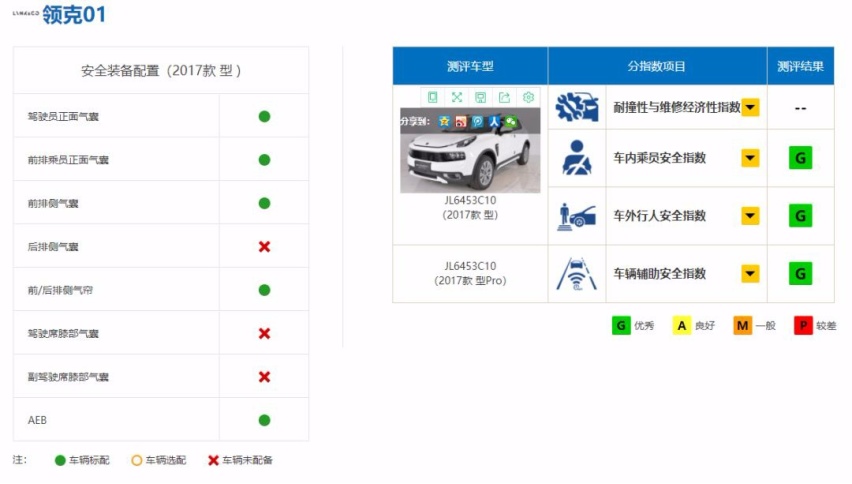This screenshot has width=852, height=484.
Task: Click the 车辆辅助安全指数 label
Action: 660,273
